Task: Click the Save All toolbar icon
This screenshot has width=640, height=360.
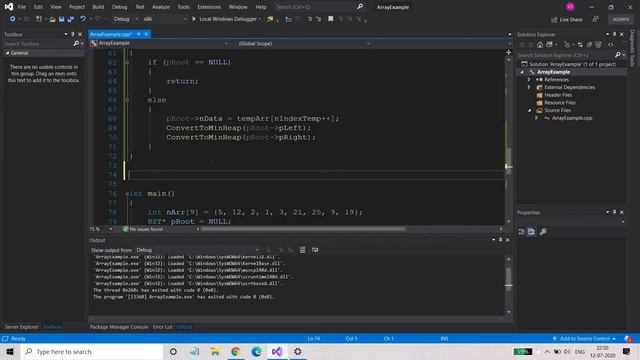Action: [x=71, y=19]
